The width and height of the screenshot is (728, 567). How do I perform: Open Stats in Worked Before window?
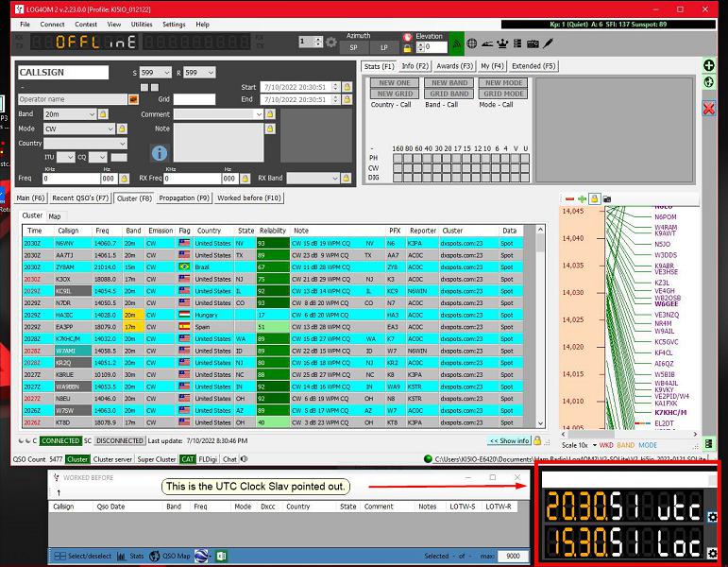[130, 556]
